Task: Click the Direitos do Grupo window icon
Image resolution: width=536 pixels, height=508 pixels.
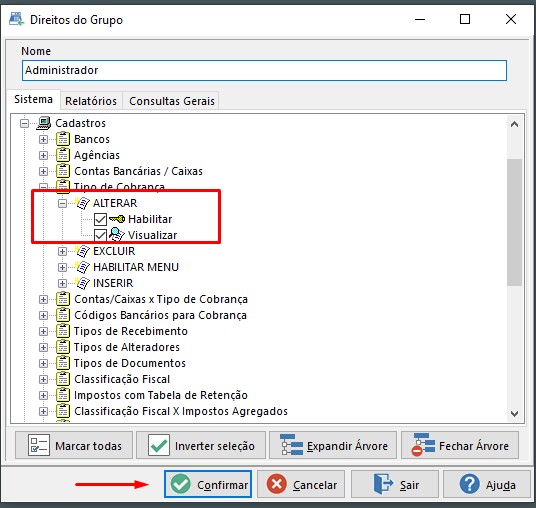Action: [16, 19]
